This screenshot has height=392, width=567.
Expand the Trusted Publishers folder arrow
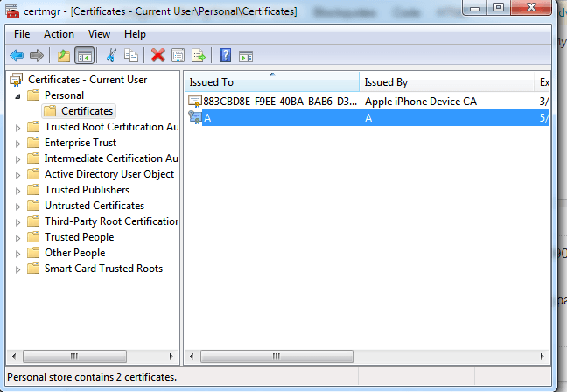tap(17, 190)
